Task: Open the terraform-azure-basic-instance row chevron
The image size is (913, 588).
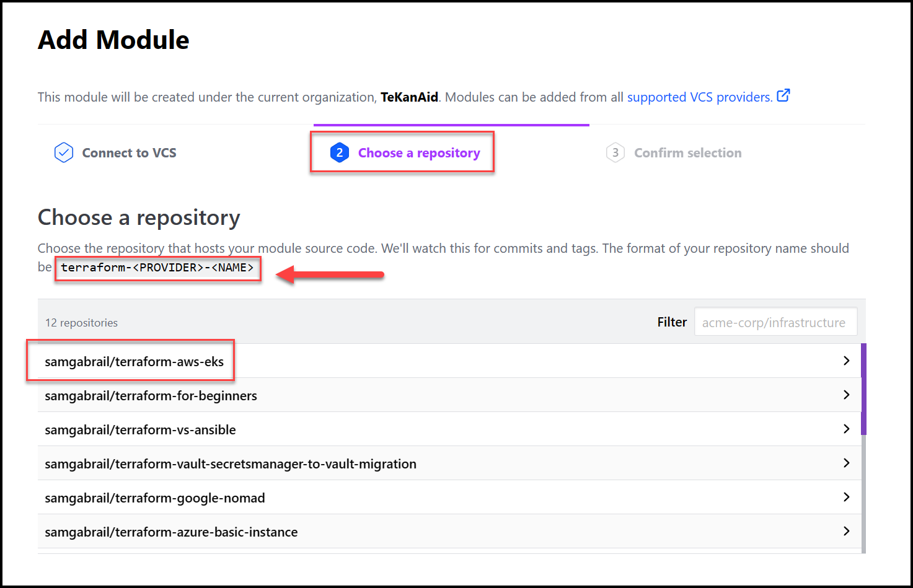Action: [846, 531]
